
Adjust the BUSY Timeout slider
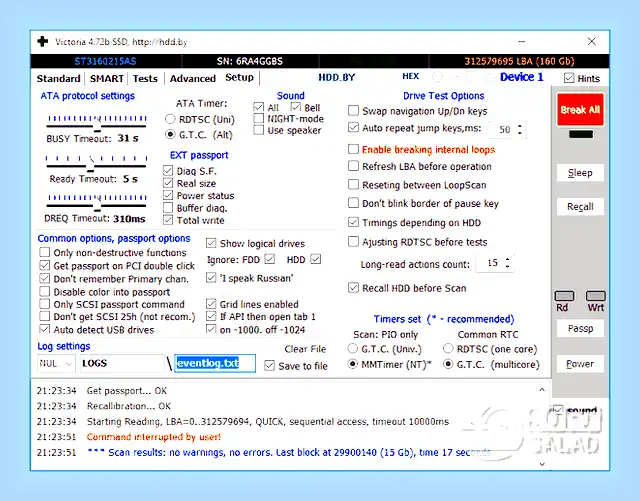click(x=97, y=124)
